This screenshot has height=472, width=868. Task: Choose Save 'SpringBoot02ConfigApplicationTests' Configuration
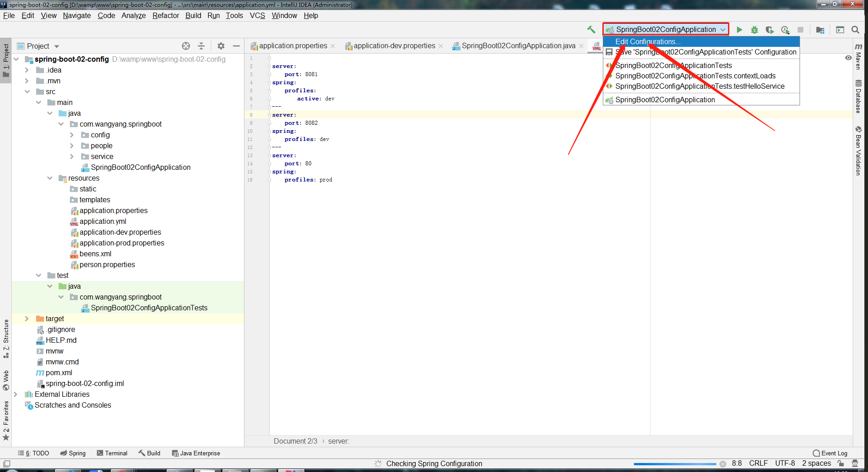701,52
